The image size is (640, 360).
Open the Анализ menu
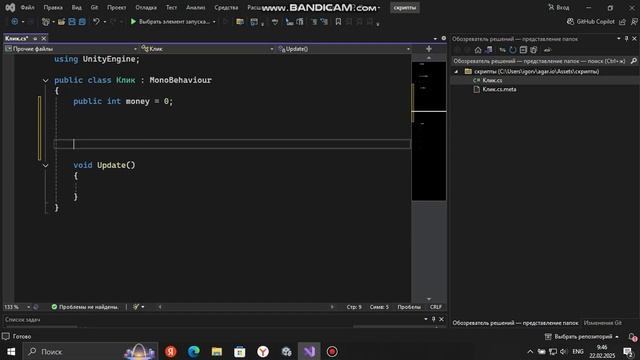coord(196,8)
